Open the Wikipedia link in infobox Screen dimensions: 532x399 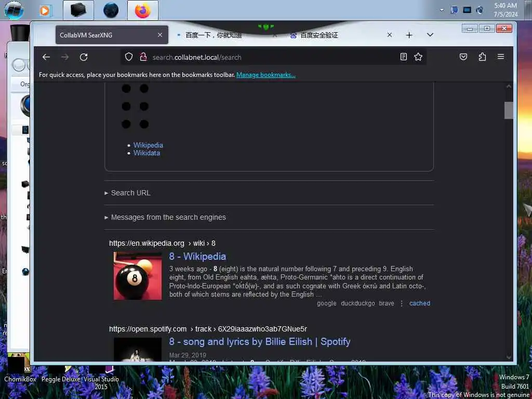(x=148, y=145)
